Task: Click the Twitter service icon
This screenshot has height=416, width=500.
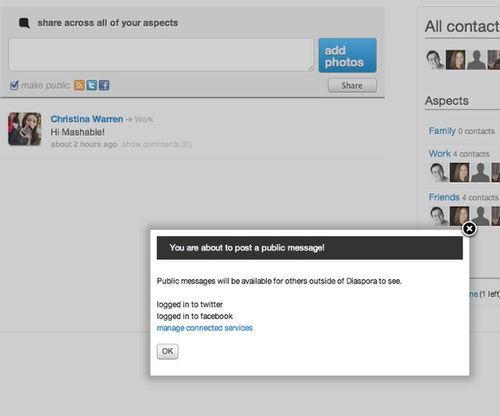Action: click(92, 85)
